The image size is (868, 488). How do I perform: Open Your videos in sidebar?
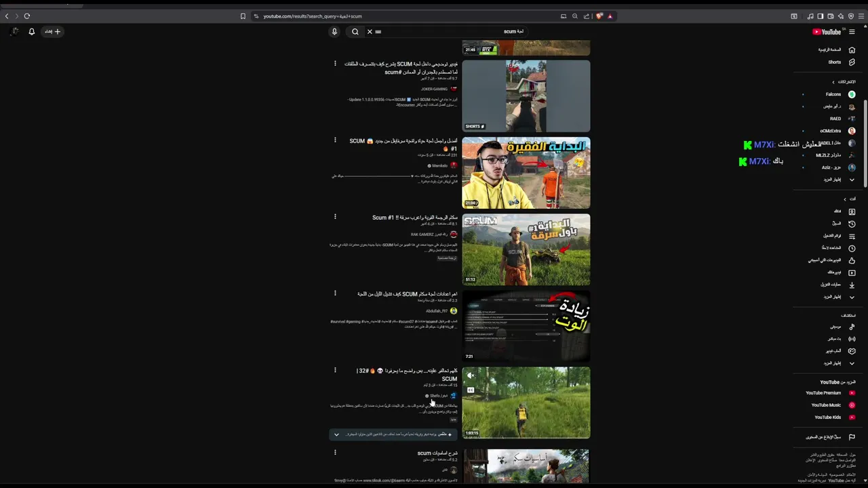click(841, 272)
